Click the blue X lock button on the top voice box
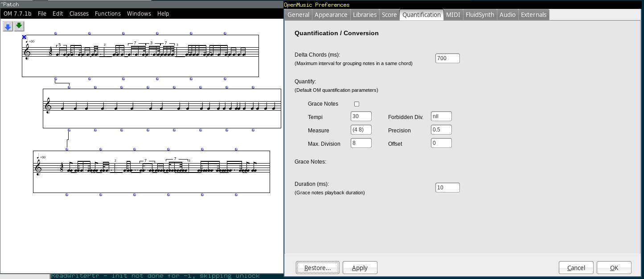This screenshot has width=644, height=279. pyautogui.click(x=24, y=37)
